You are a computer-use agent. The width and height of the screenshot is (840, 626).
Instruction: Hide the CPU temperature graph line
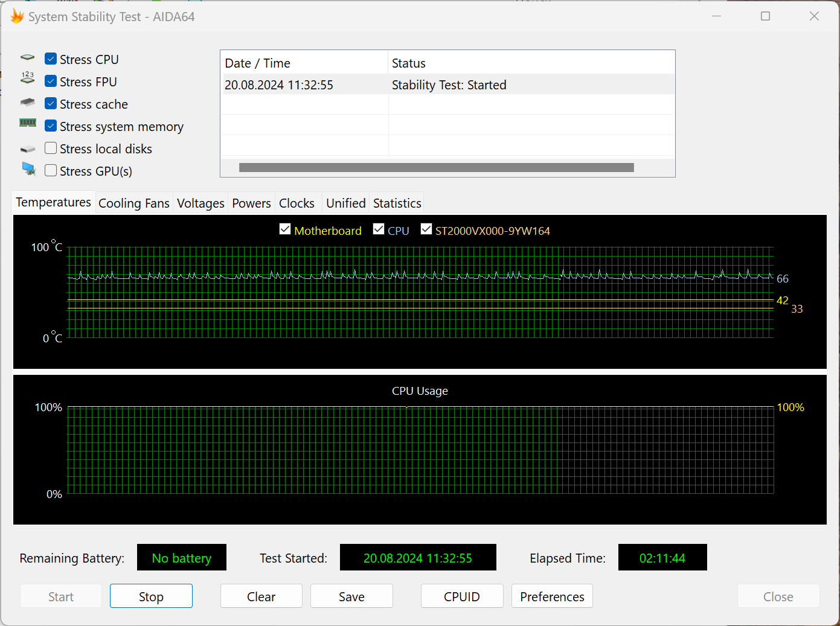[379, 229]
